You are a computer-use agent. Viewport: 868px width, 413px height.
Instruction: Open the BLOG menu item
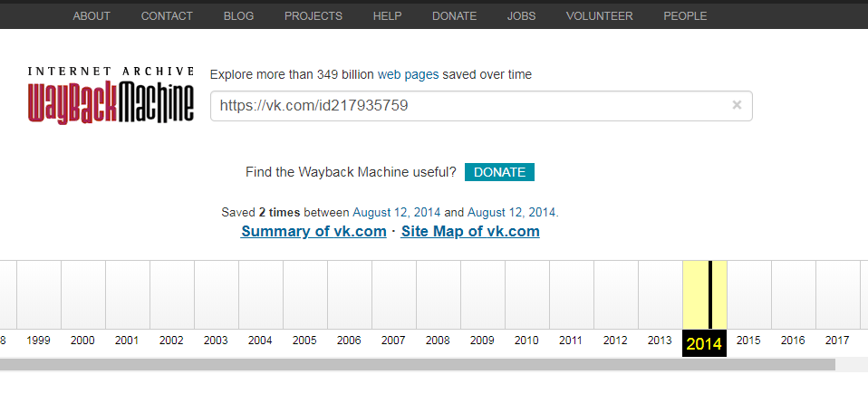pyautogui.click(x=238, y=15)
